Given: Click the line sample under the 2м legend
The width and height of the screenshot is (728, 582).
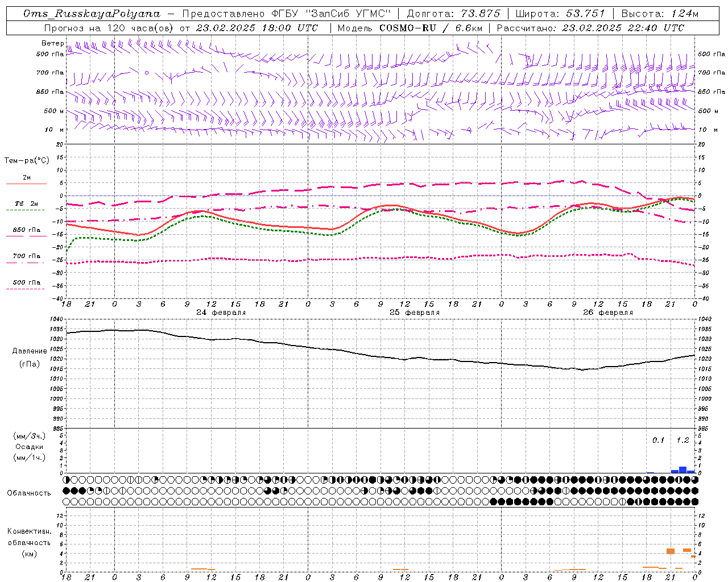Looking at the screenshot, I should click(x=26, y=184).
